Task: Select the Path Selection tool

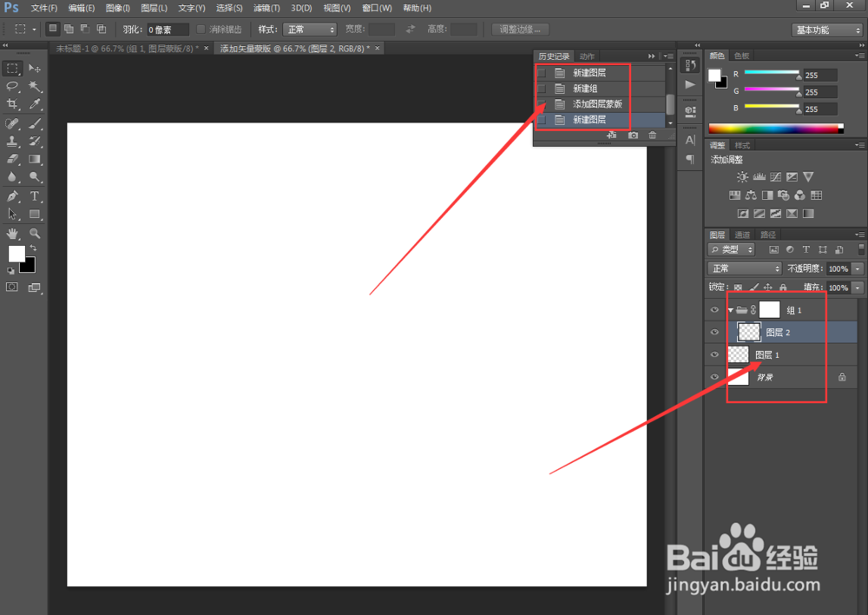Action: click(12, 214)
